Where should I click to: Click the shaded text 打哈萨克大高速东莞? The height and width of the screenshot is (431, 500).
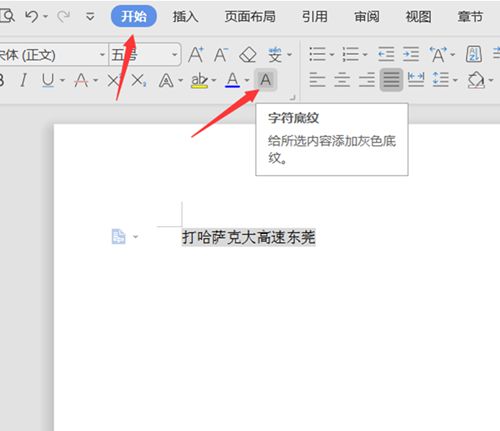coord(248,237)
